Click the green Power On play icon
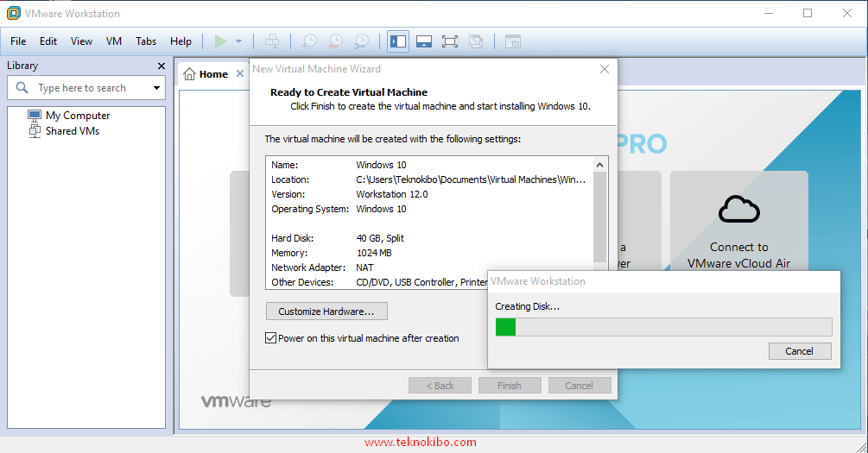 pyautogui.click(x=220, y=41)
